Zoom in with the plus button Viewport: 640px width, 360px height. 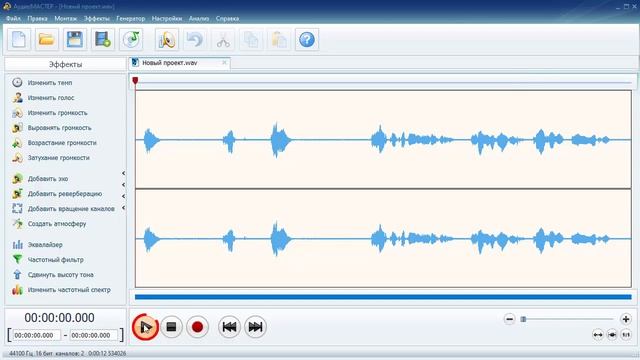click(x=626, y=319)
